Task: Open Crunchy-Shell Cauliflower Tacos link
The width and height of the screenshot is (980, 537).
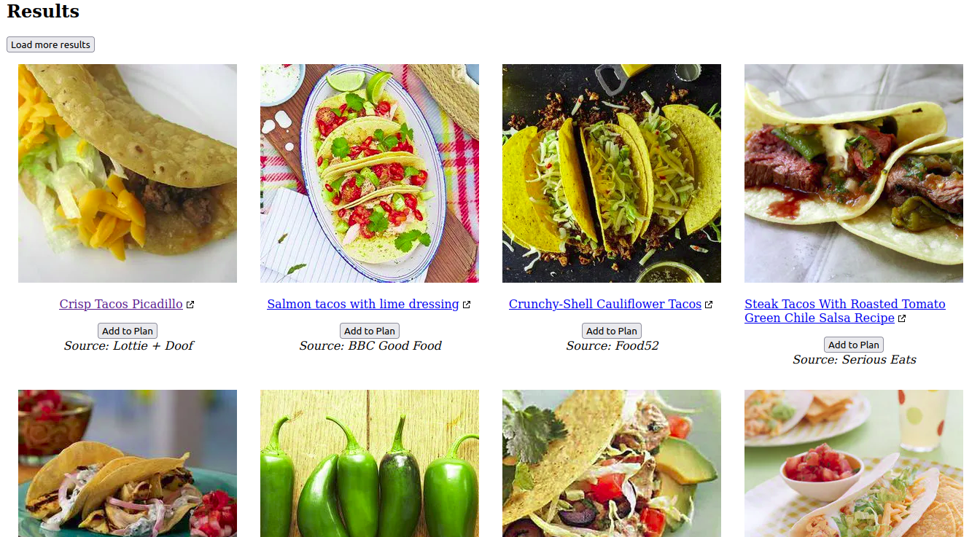Action: (x=605, y=304)
